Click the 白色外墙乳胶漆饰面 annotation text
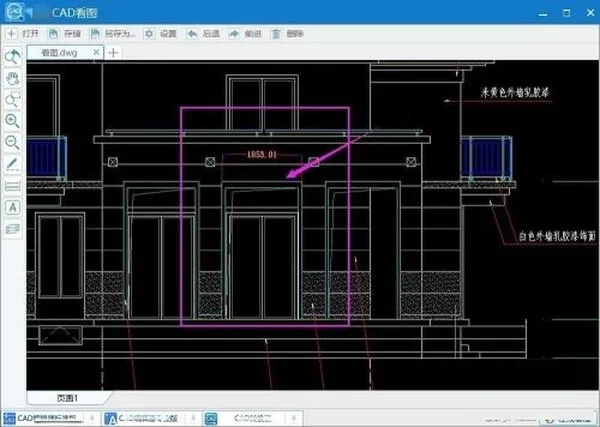Viewport: 600px width, 427px height. pos(557,236)
